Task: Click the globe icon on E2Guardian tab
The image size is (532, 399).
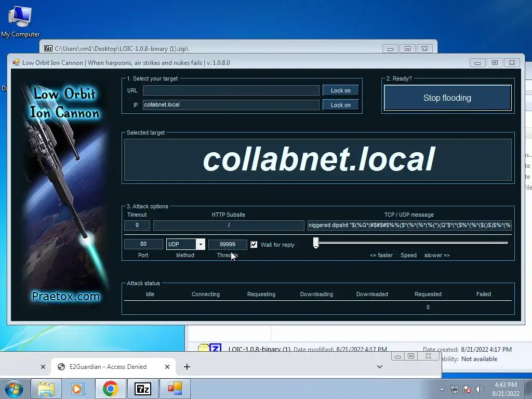Action: (x=61, y=367)
